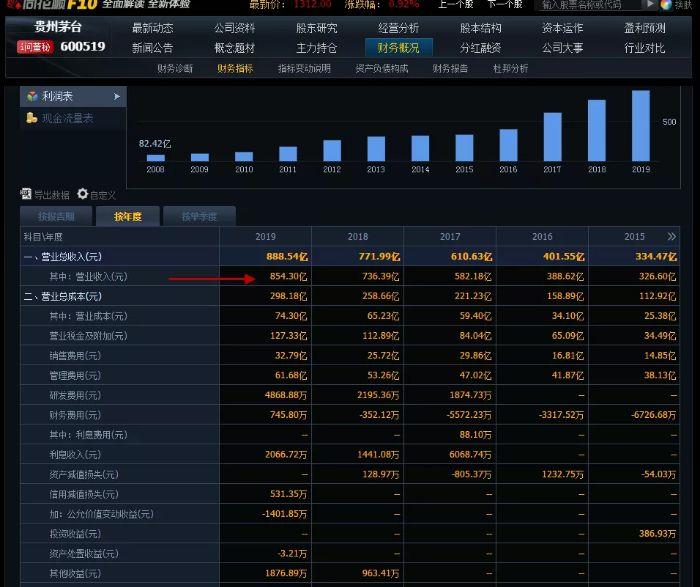Image resolution: width=700 pixels, height=587 pixels.
Task: Go to 杜邦分析 sub-tab
Action: pos(510,69)
